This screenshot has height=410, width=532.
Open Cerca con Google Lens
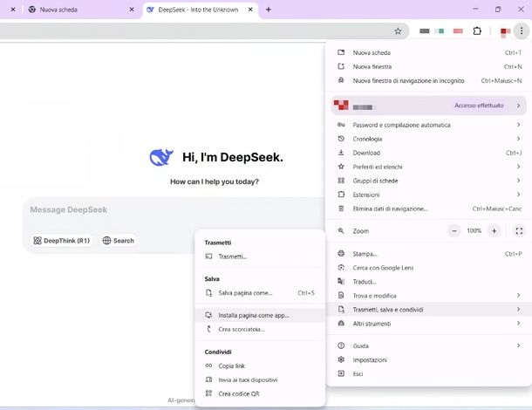429,268
